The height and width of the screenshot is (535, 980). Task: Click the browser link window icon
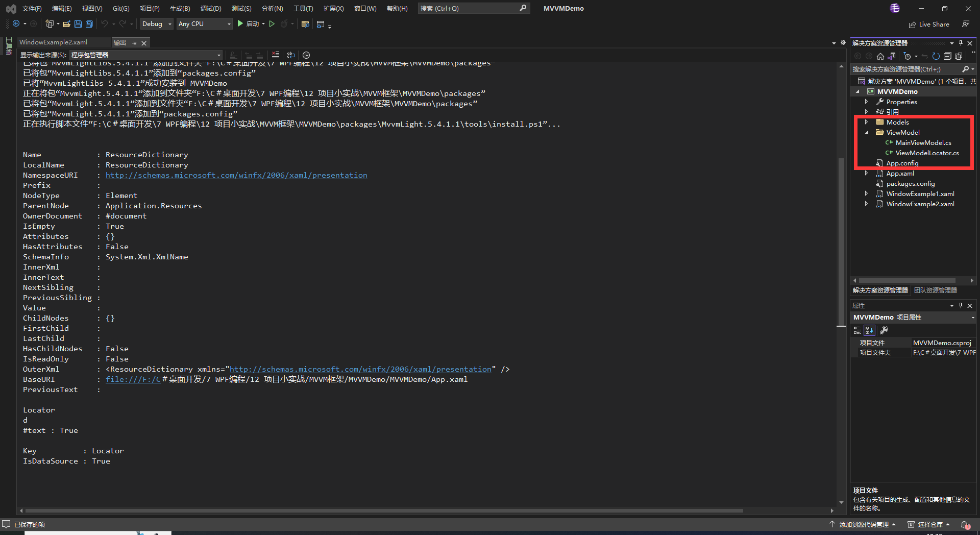point(321,24)
